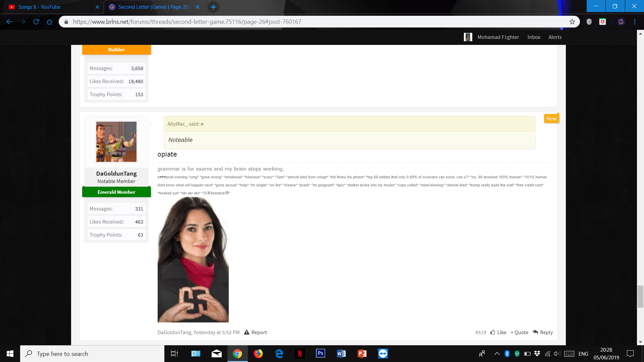Open the Chrome three-dot menu
Viewport: 644px width, 362px height.
click(635, 22)
